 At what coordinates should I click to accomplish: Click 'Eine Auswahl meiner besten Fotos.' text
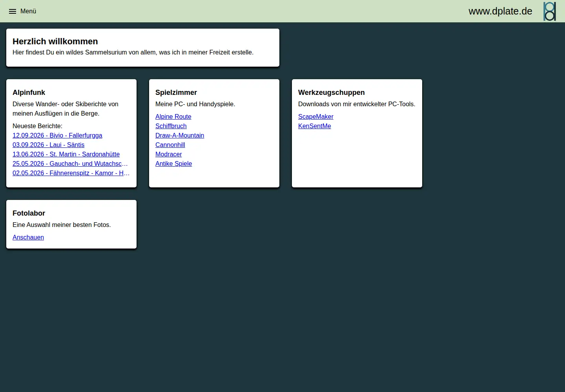click(62, 225)
